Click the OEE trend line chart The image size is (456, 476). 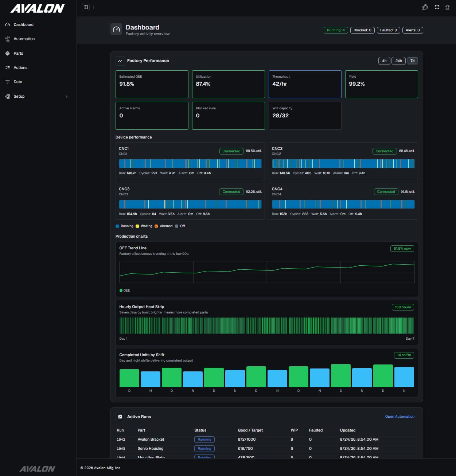click(267, 272)
